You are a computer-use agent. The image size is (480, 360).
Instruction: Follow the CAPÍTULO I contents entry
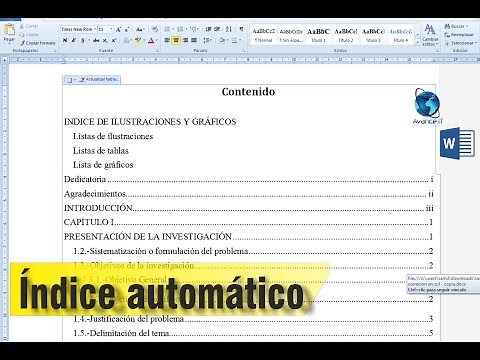(x=249, y=222)
